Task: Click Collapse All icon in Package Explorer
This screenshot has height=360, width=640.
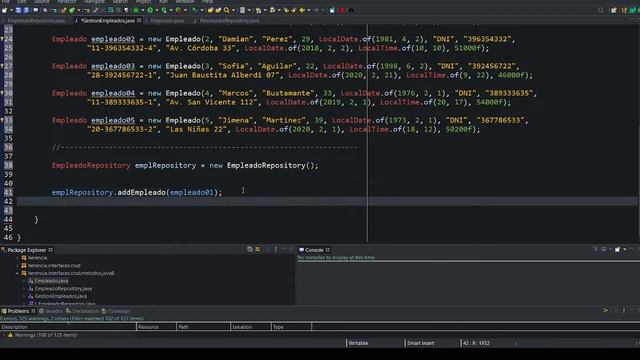Action: (x=250, y=249)
